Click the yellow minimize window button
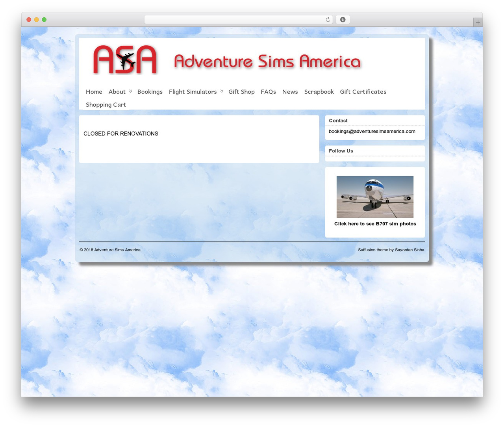This screenshot has width=504, height=427. (37, 20)
